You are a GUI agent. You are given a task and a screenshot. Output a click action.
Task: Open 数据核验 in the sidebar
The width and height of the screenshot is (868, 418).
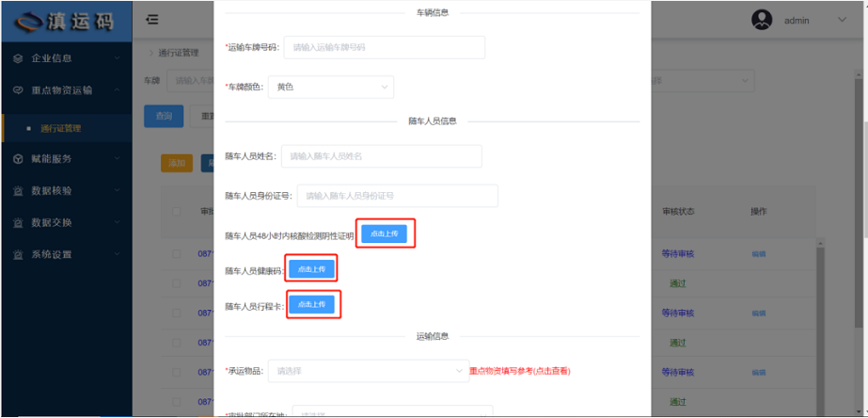click(52, 191)
